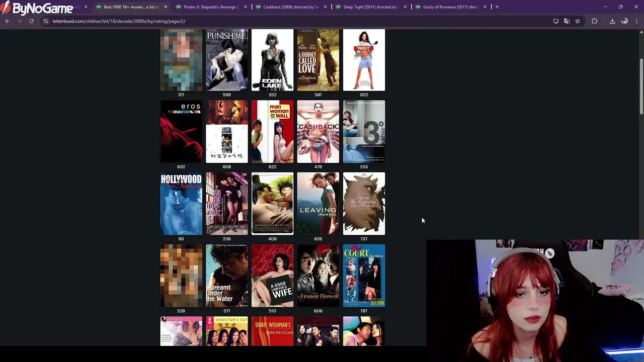
Task: Open site information icon beside the URL
Action: 46,21
